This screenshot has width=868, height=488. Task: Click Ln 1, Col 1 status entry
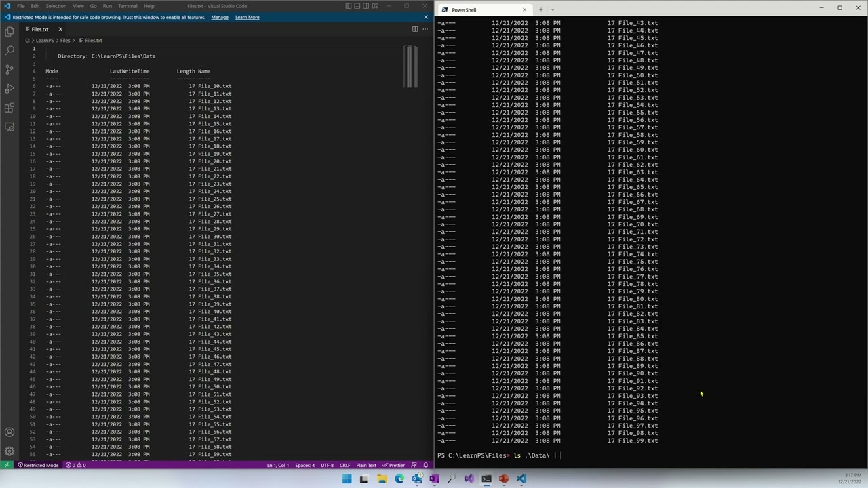(x=278, y=465)
